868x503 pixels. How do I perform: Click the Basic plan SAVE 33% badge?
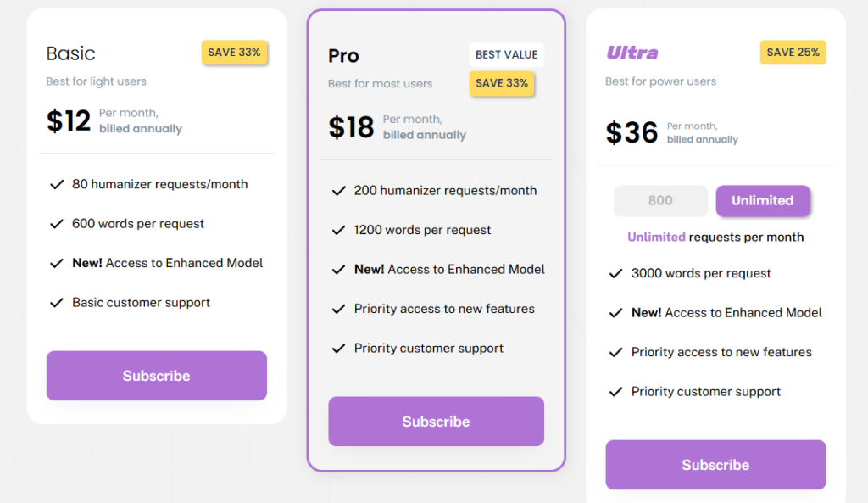(234, 53)
